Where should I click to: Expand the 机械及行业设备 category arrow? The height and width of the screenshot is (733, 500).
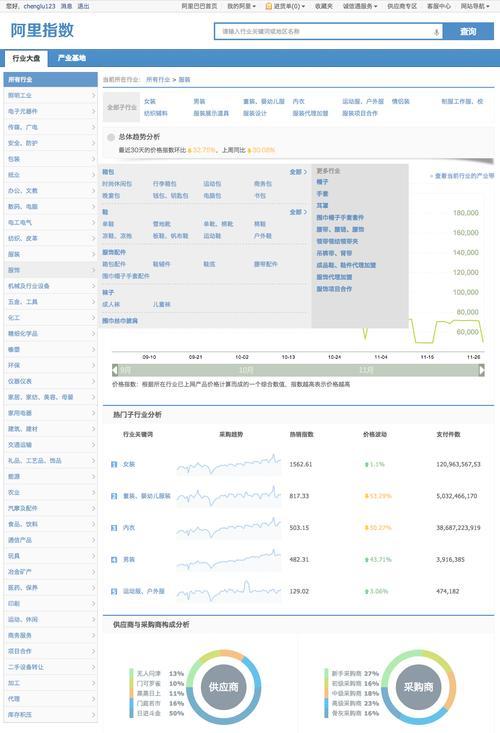click(93, 286)
